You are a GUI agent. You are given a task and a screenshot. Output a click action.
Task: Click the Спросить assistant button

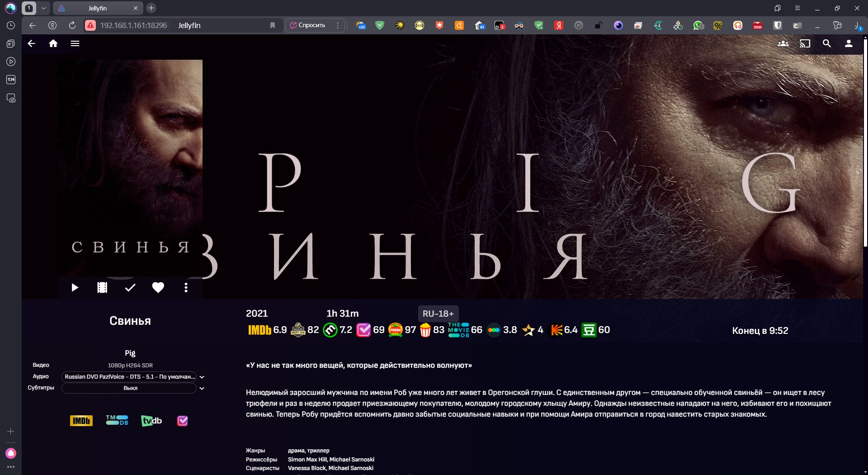[308, 25]
